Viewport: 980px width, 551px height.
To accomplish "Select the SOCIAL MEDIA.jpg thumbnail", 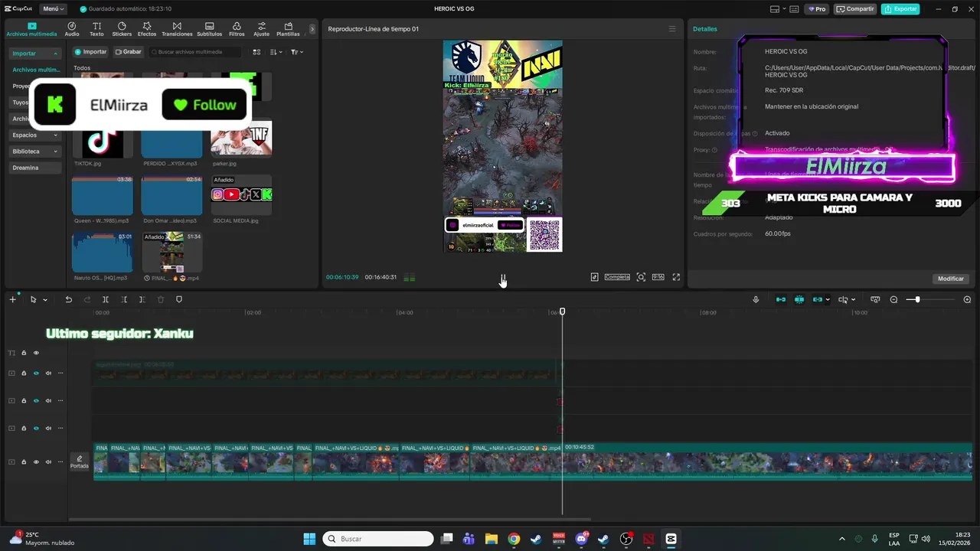I will (241, 195).
